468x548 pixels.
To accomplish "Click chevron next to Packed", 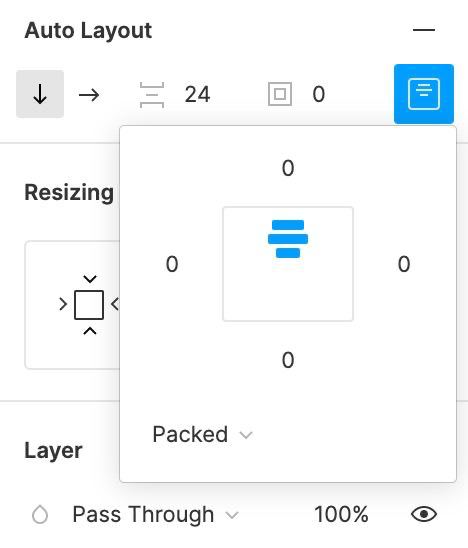I will coord(246,435).
